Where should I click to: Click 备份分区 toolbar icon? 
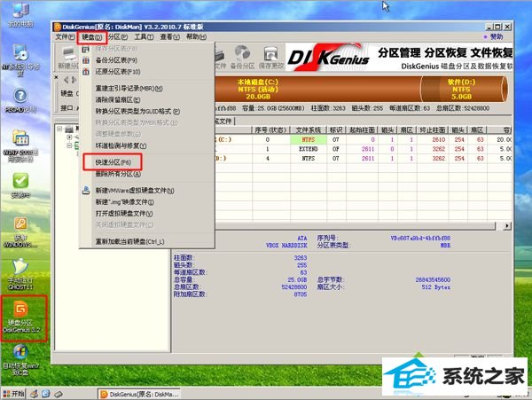[x=242, y=58]
